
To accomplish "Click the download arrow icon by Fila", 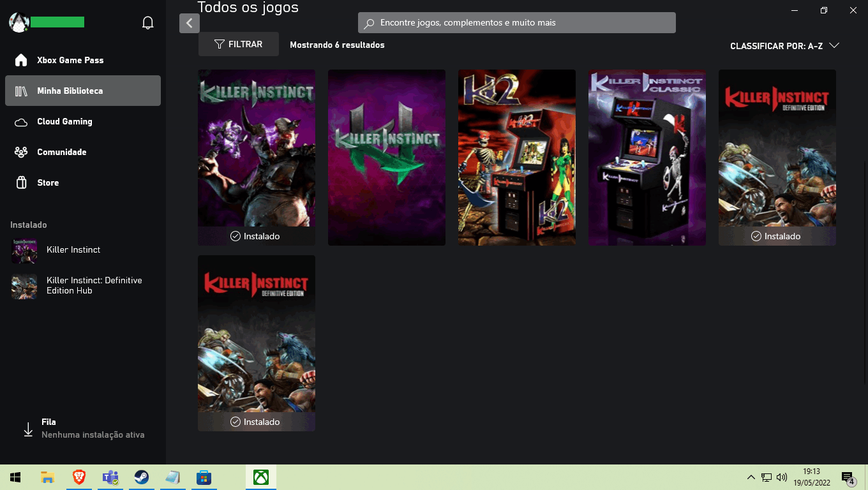I will 28,429.
